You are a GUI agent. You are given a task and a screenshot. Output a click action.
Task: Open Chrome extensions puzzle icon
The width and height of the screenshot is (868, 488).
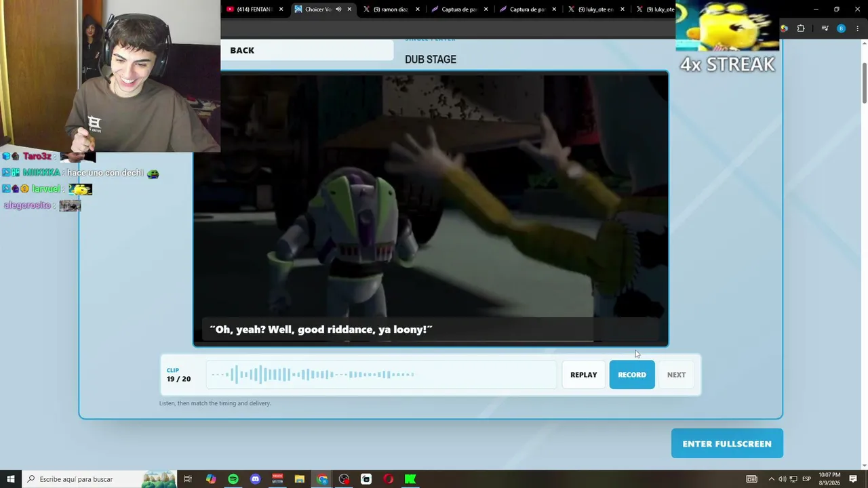(801, 28)
